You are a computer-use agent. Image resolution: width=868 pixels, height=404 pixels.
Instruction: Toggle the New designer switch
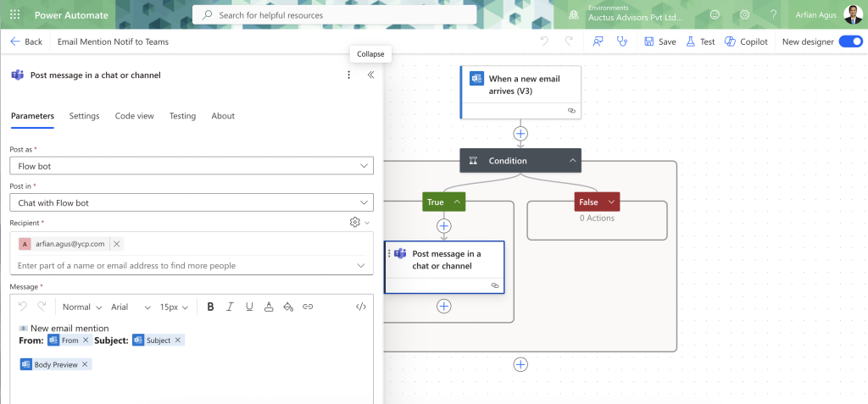[851, 42]
